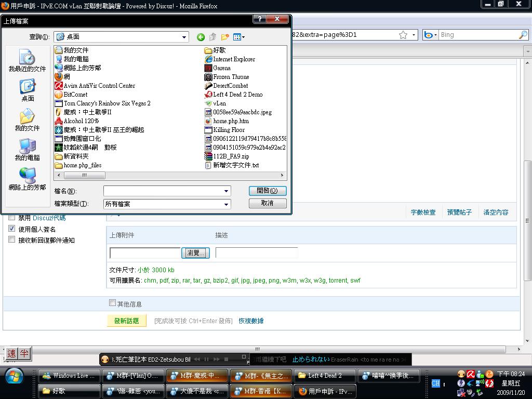Click the 清空內容 link
The height and width of the screenshot is (399, 532).
(496, 212)
